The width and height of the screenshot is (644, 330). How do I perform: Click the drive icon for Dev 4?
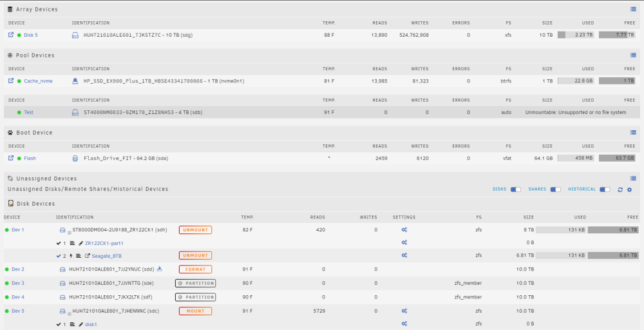(62, 297)
